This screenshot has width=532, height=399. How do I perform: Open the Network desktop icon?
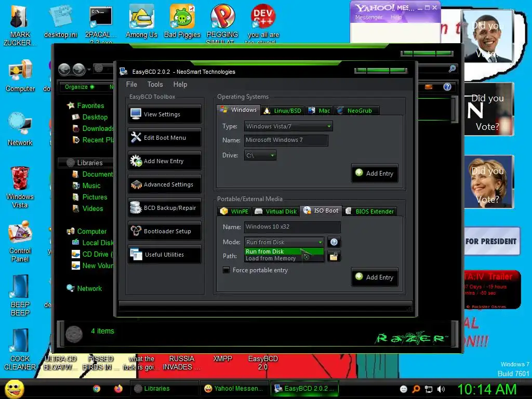(x=20, y=129)
